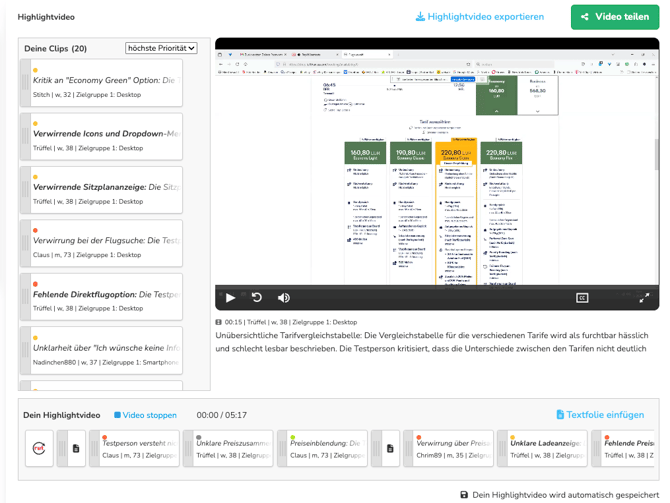Viewport: 670px width, 503px height.
Task: Open the 'höchste Priorität' sort dropdown
Action: [x=161, y=48]
